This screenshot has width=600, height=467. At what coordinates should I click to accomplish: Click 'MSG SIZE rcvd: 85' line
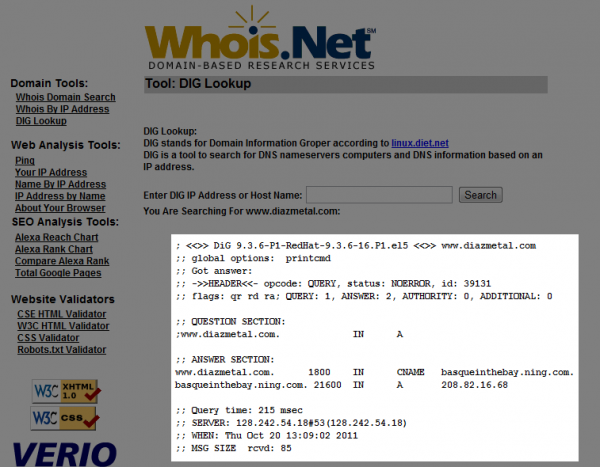233,448
